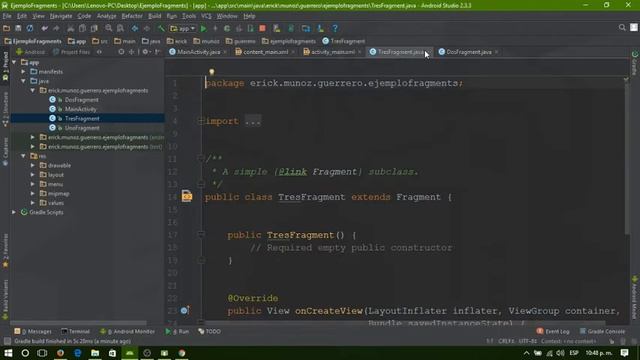Click the Undo arrow icon
This screenshot has height=360, width=640.
[44, 28]
